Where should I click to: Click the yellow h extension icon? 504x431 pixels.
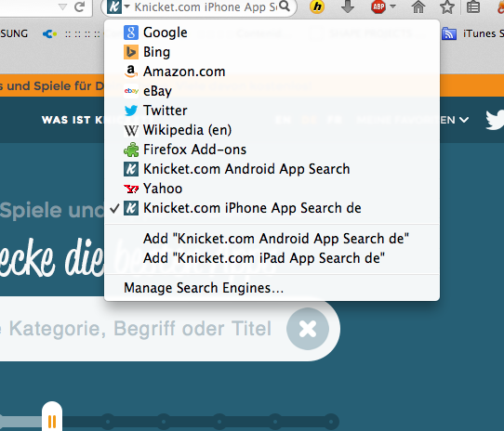pyautogui.click(x=317, y=7)
